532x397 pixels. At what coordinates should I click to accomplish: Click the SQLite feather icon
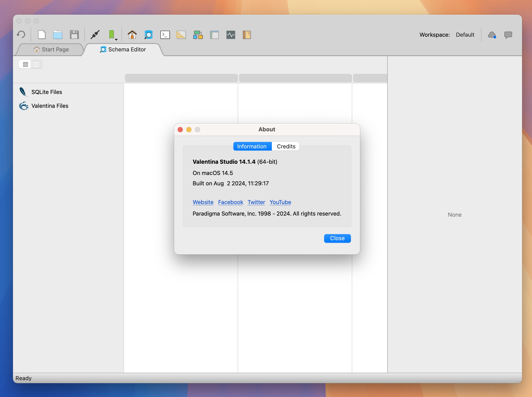tap(23, 92)
